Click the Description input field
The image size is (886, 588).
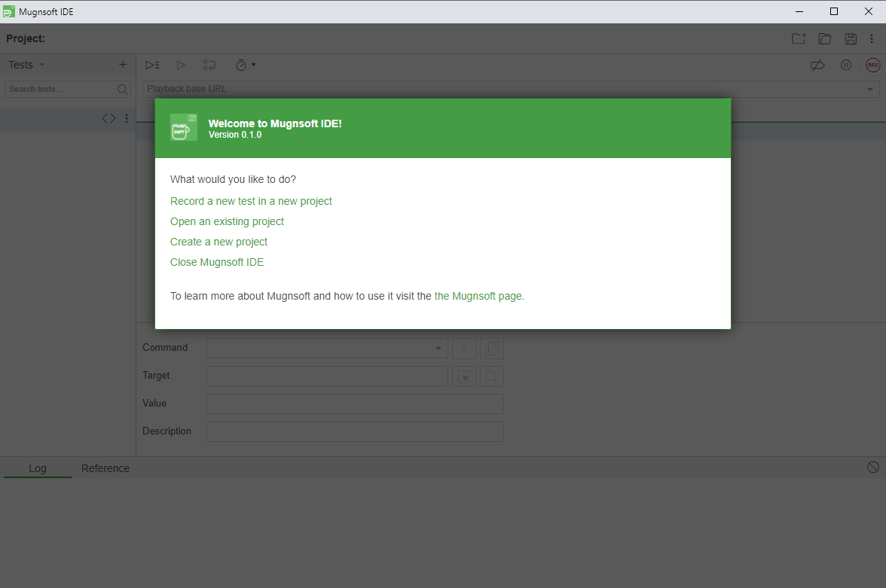355,431
